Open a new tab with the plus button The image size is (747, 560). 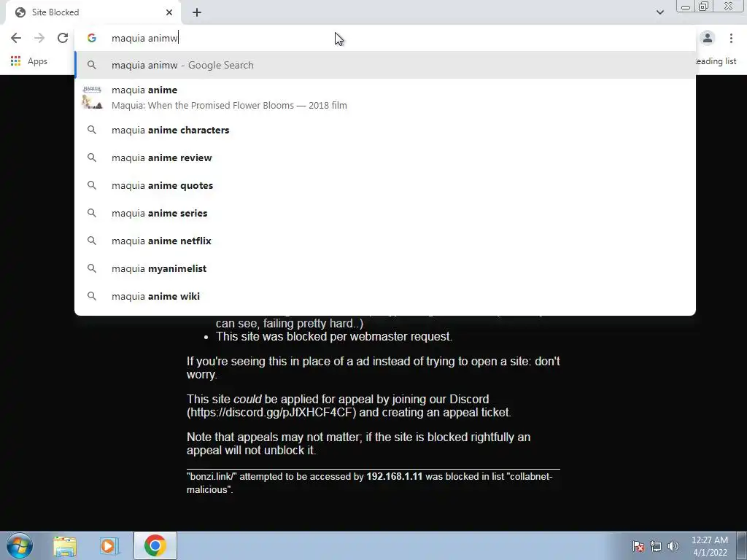pyautogui.click(x=197, y=12)
